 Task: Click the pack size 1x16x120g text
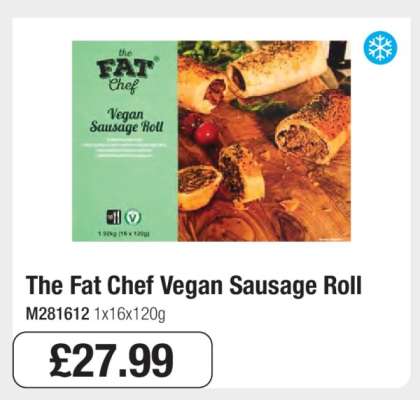130,314
